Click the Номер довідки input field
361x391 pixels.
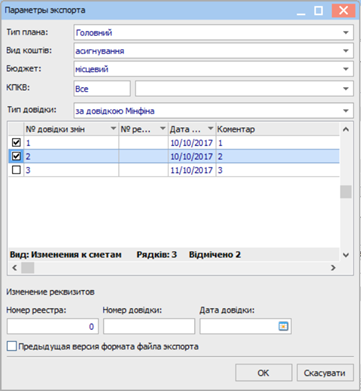click(149, 327)
